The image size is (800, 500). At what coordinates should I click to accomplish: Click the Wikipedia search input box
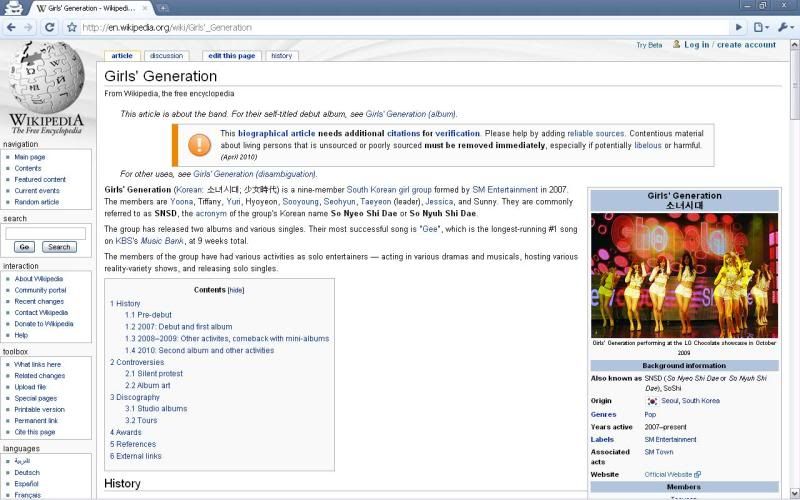(x=45, y=234)
